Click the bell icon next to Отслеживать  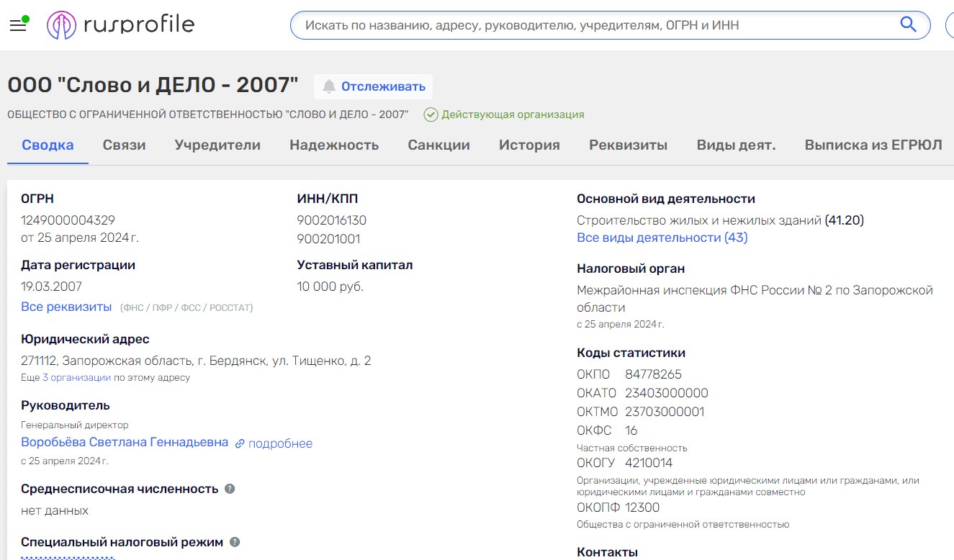pos(330,86)
